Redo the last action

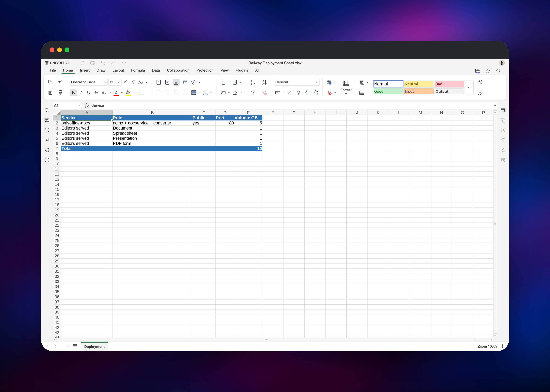coord(113,63)
